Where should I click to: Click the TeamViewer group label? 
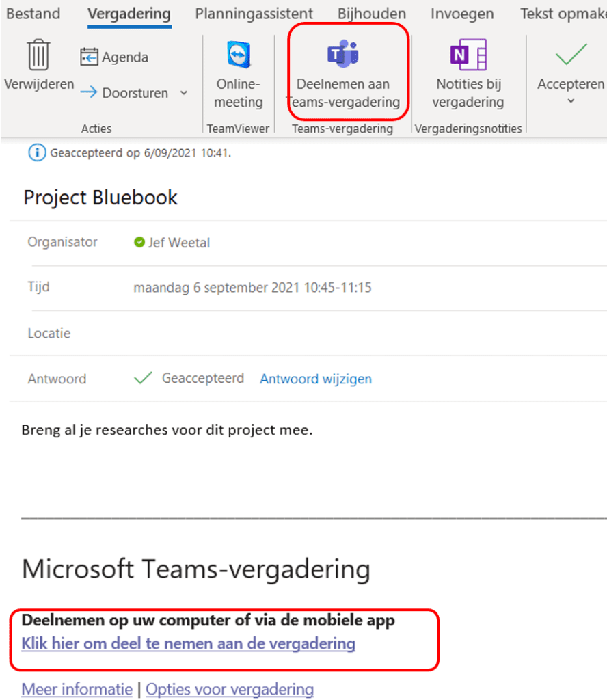tap(239, 129)
